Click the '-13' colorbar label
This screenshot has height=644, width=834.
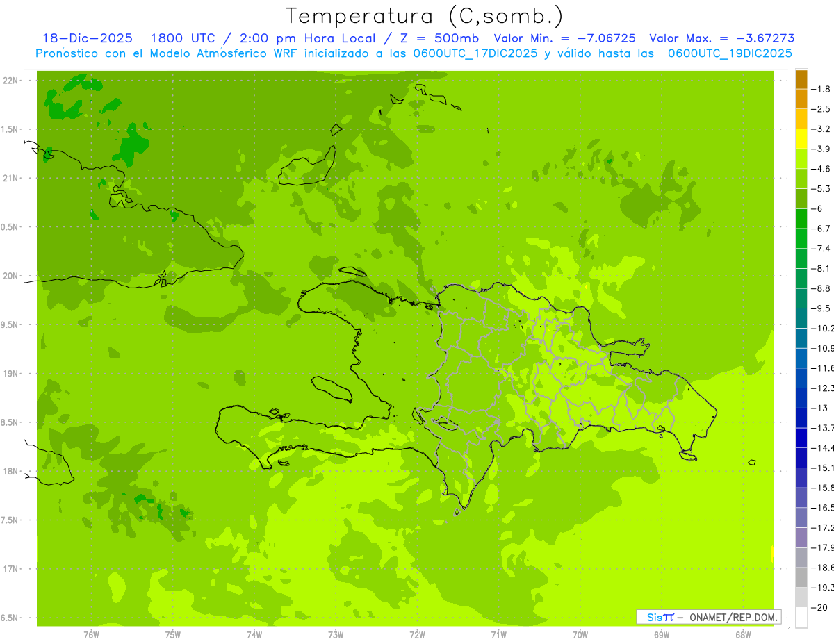coord(820,408)
